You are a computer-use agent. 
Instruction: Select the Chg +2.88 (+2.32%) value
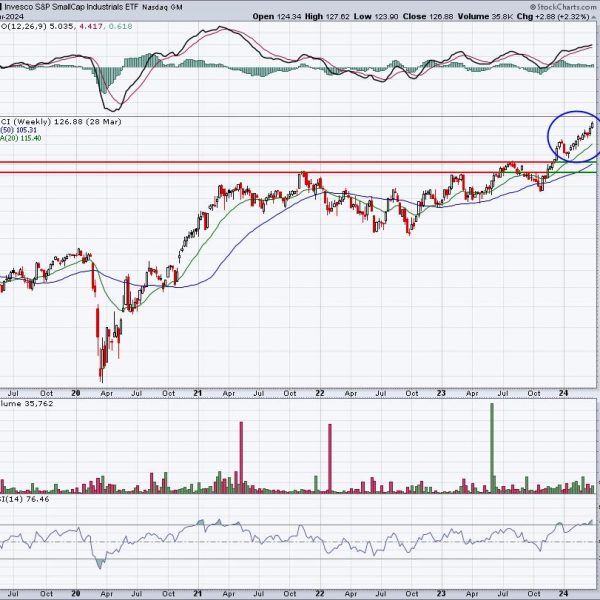tap(554, 16)
